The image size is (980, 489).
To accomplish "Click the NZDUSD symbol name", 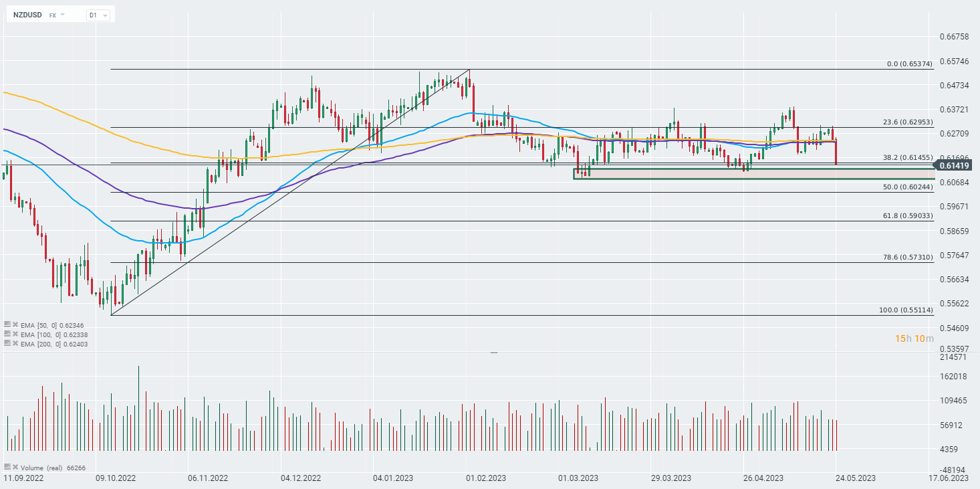I will tap(27, 15).
